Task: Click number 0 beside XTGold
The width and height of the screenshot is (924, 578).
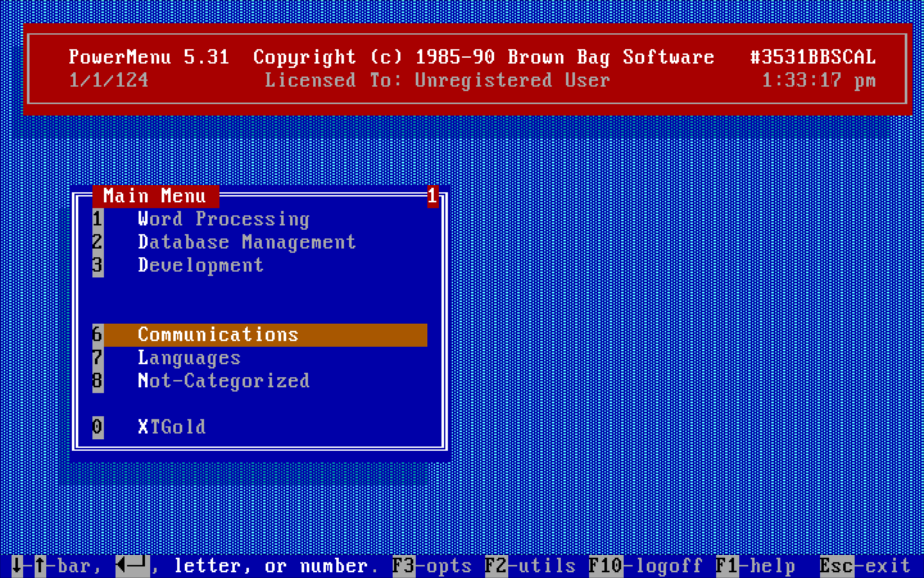Action: (x=98, y=427)
